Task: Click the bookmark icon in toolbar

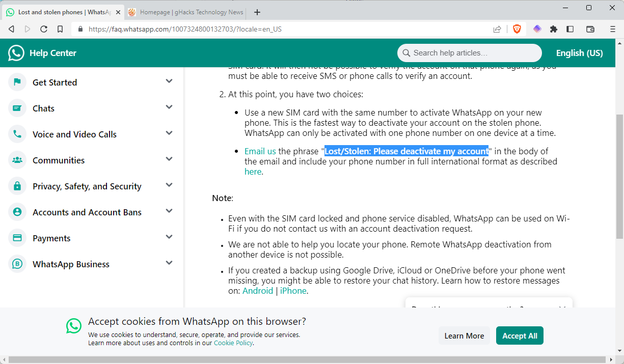Action: point(60,29)
